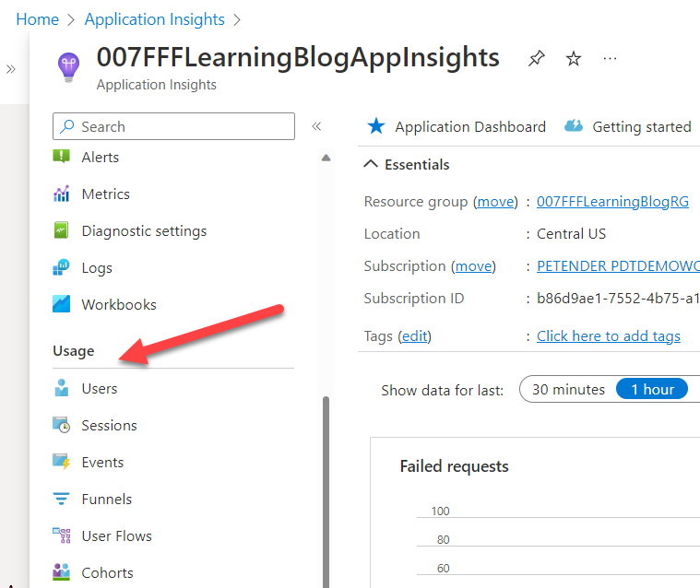Pin this resource with the pin icon

536,59
